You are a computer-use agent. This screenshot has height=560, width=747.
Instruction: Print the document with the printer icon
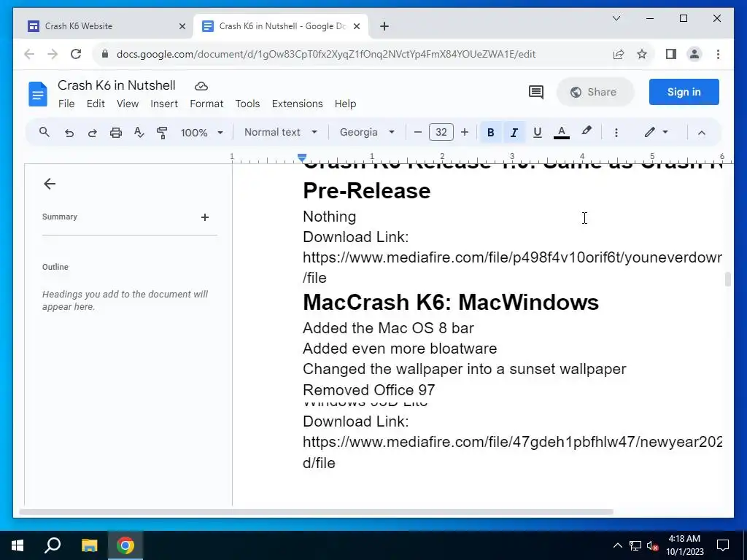[x=116, y=133]
